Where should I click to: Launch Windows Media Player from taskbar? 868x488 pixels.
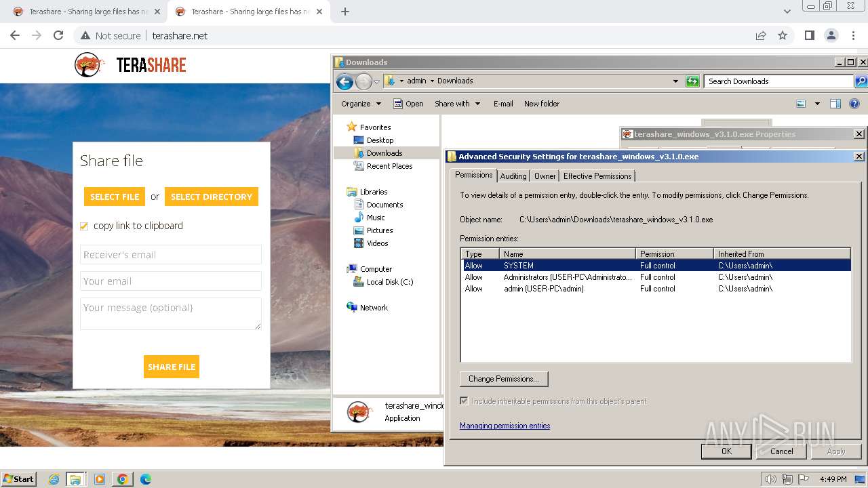coord(100,479)
